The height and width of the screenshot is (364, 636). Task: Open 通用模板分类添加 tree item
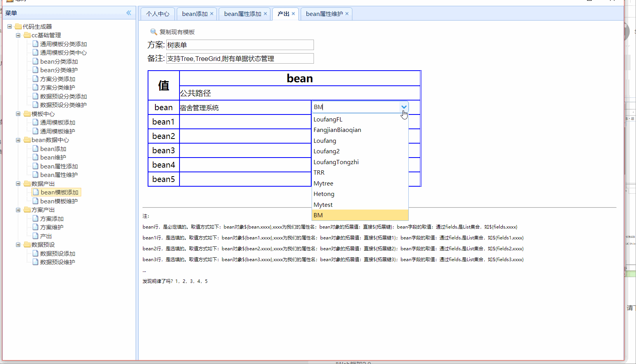[63, 44]
